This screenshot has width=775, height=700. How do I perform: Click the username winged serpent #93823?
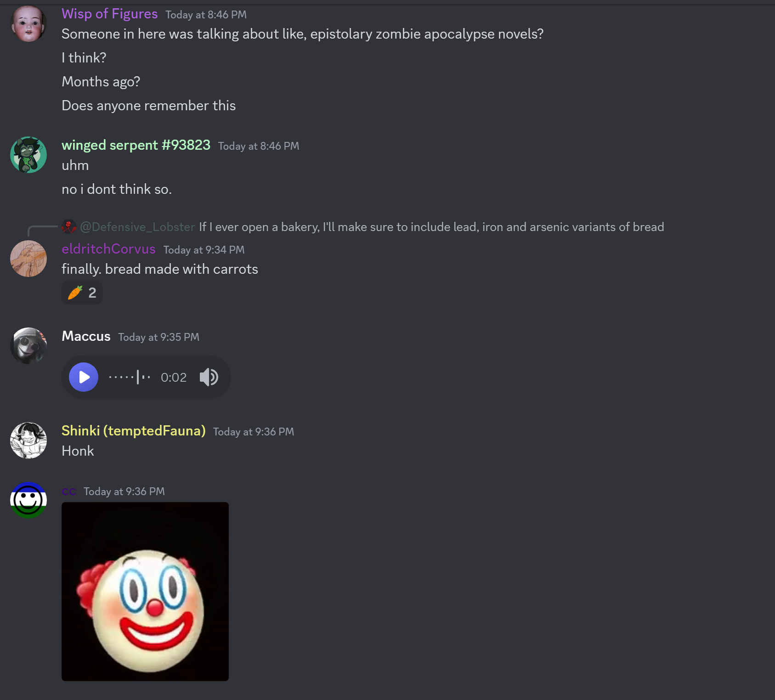tap(136, 145)
